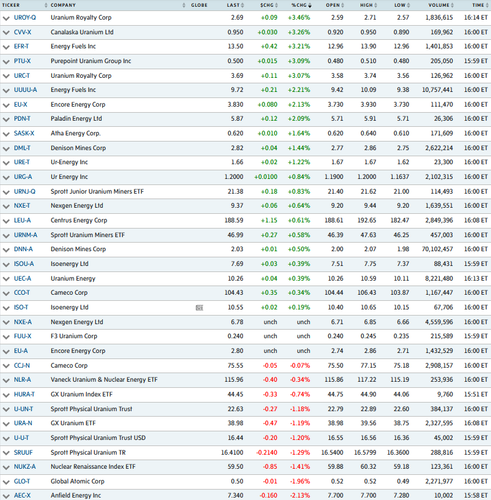Open the URE-T ticker link
491x500 pixels.
pos(22,162)
